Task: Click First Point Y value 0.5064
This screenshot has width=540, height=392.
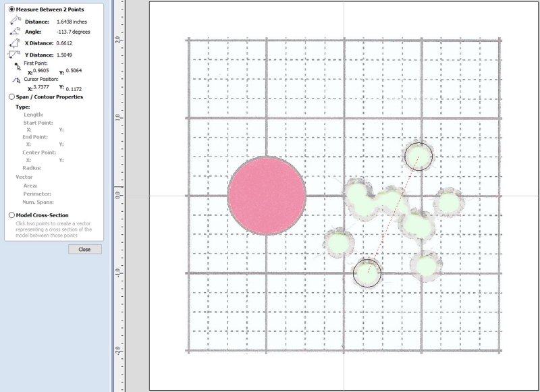Action: (74, 71)
